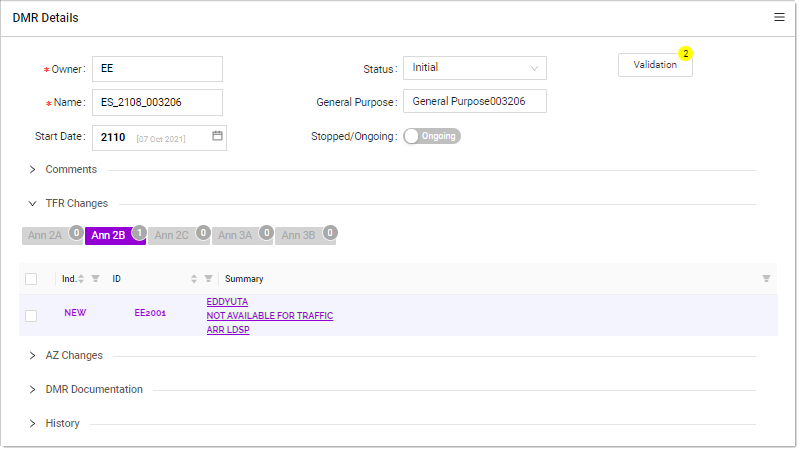Switch to the Ann 2A tab

point(45,235)
